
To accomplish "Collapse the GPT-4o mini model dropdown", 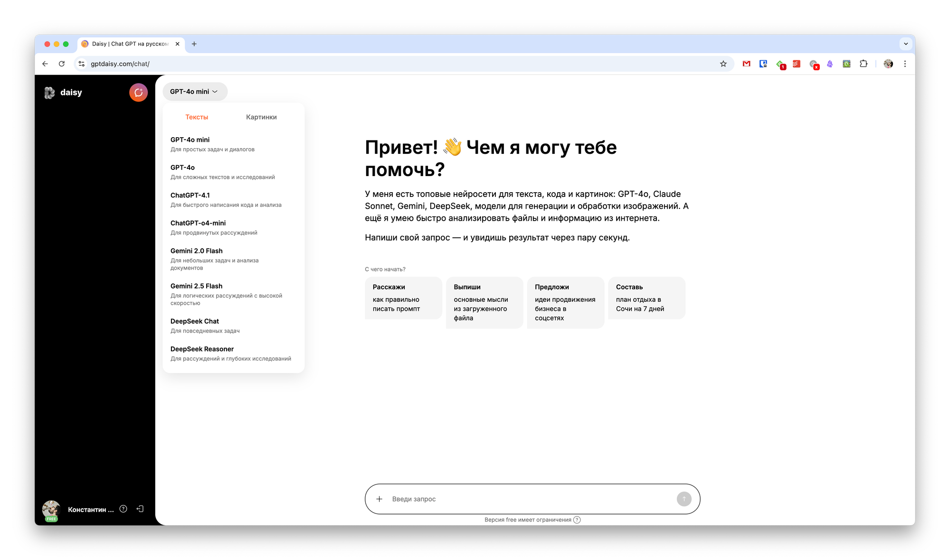I will (195, 92).
